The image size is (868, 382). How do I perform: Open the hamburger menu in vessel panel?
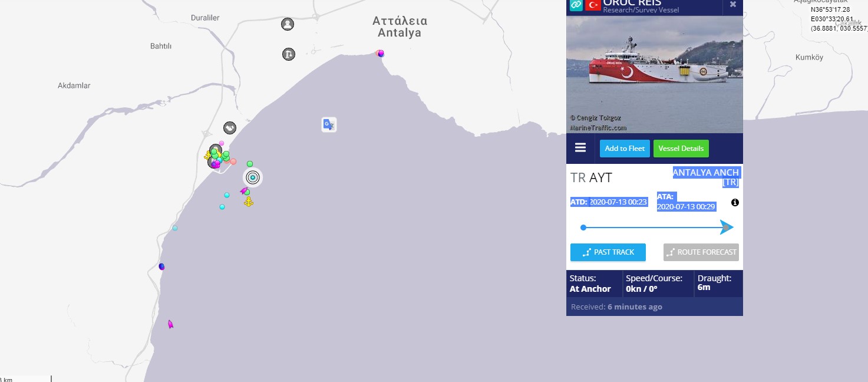coord(580,147)
